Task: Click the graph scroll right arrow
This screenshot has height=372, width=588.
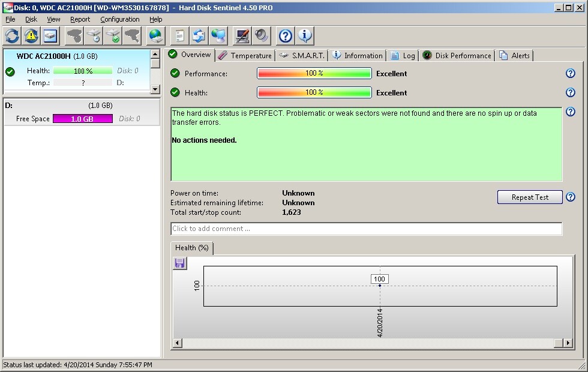Action: coord(568,343)
